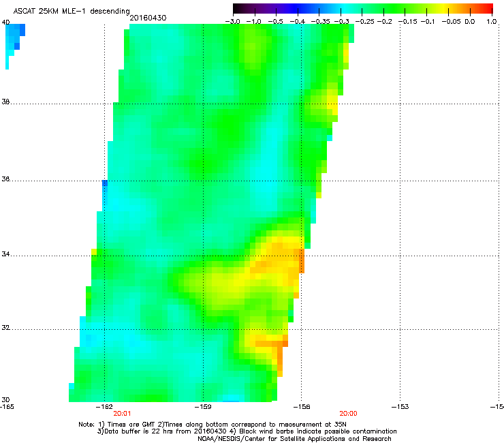Click the orange hotspot just below latitude 32
Viewport: 504px width, 443px height.
point(272,343)
